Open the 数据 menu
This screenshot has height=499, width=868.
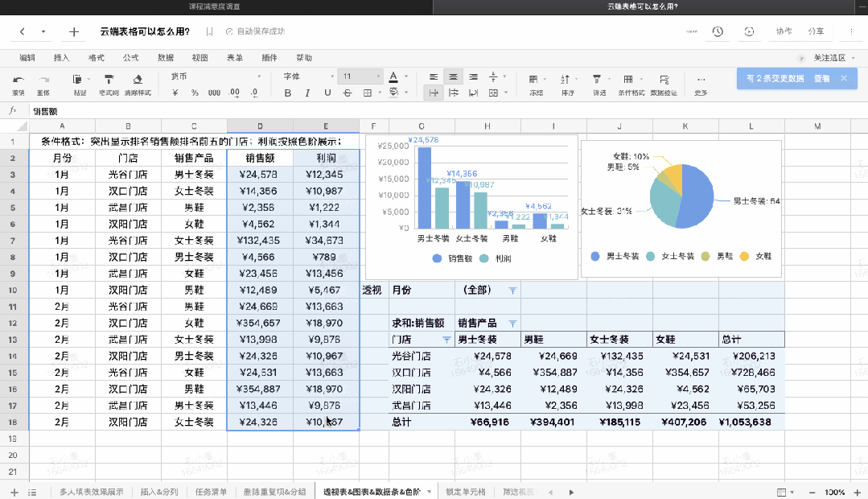click(166, 58)
